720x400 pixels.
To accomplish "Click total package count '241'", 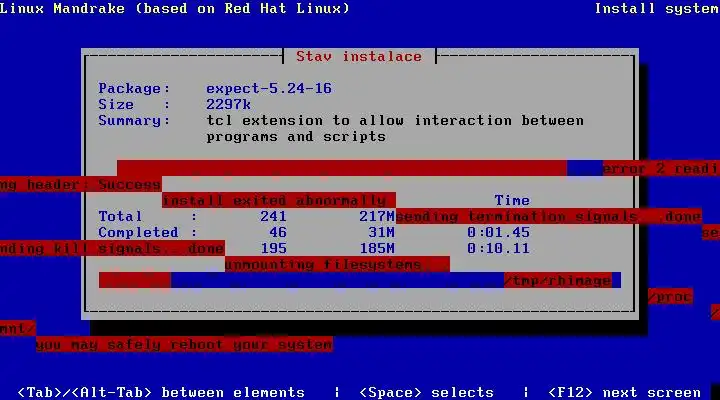I will [x=273, y=216].
